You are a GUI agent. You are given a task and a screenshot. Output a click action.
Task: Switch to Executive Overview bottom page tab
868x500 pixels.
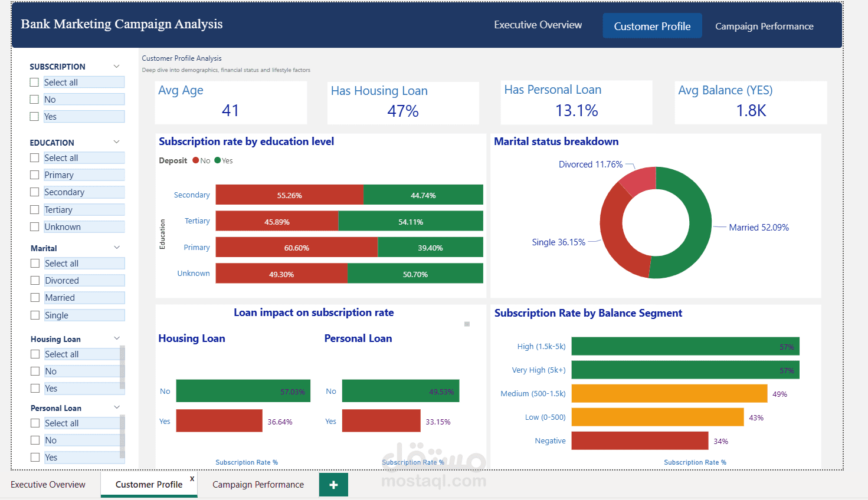tap(48, 485)
